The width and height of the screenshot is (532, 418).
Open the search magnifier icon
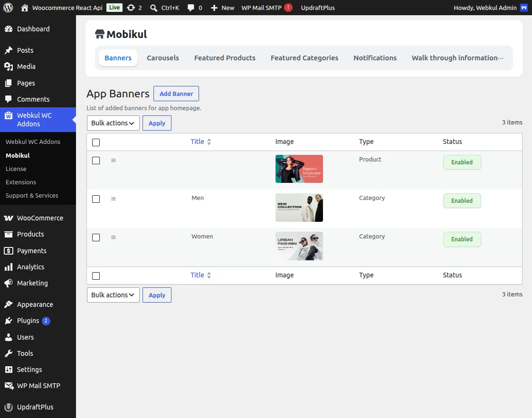pos(154,8)
